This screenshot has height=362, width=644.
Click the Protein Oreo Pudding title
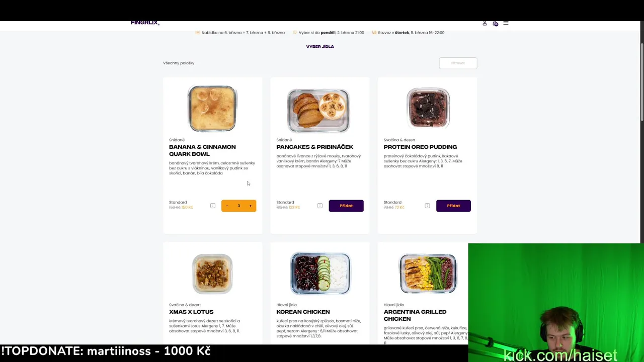[x=420, y=147]
